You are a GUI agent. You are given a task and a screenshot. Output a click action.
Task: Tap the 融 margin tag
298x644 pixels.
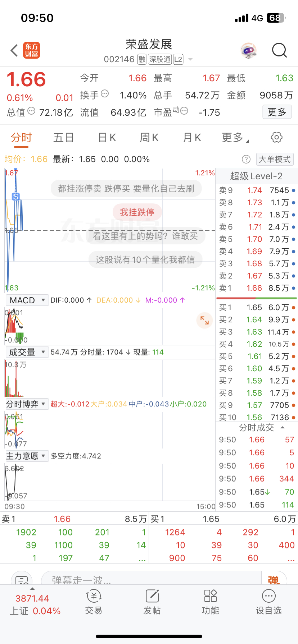142,59
